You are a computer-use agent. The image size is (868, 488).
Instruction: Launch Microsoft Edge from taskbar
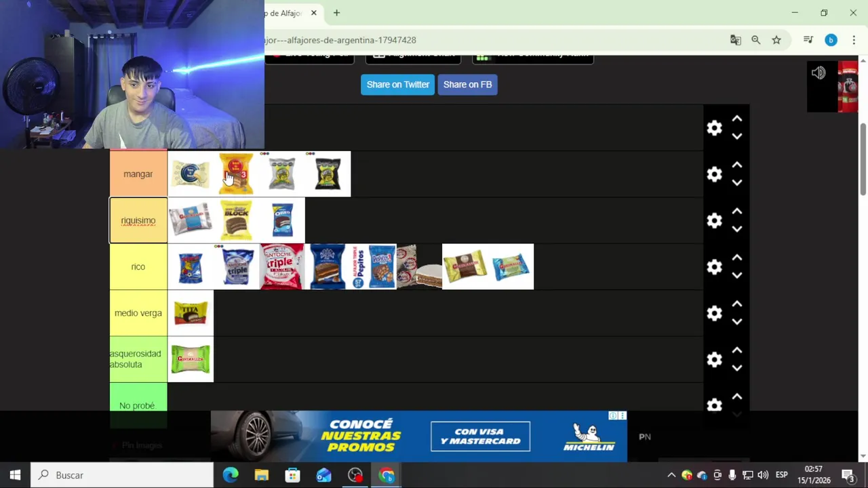(231, 475)
